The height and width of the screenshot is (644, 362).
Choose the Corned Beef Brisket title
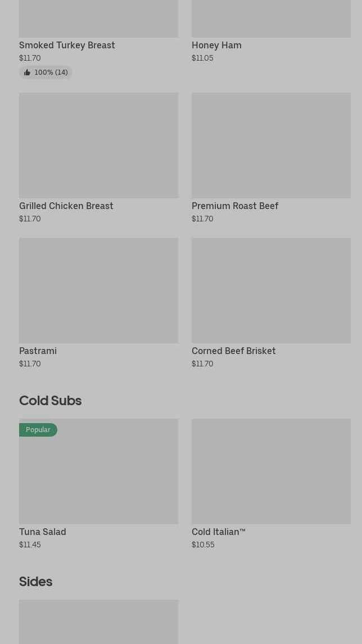[x=233, y=351]
